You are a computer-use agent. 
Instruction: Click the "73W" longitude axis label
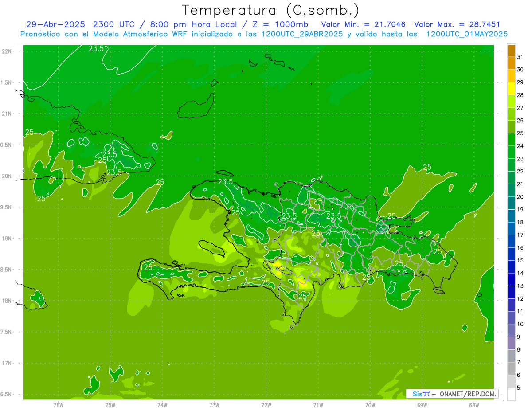coord(214,405)
